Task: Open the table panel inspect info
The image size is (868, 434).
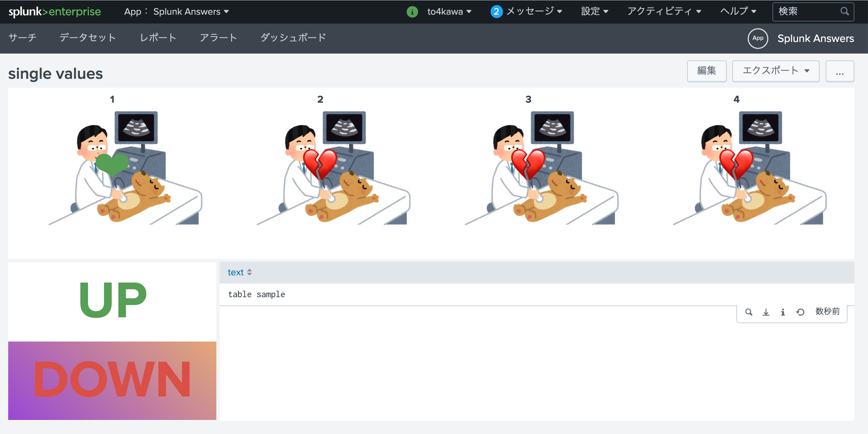Action: 783,312
